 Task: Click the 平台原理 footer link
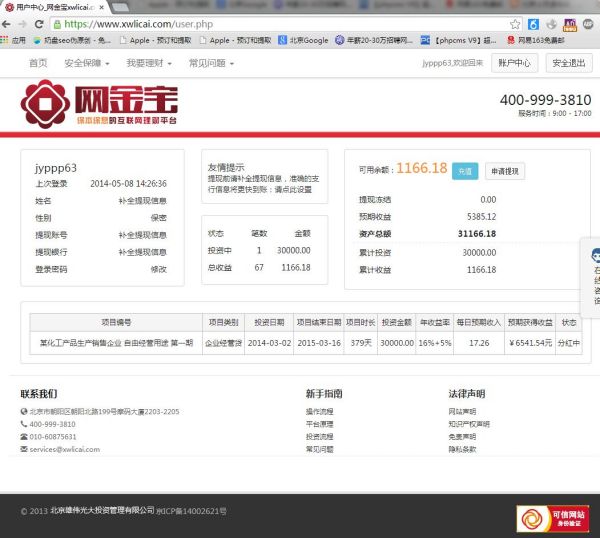point(320,424)
